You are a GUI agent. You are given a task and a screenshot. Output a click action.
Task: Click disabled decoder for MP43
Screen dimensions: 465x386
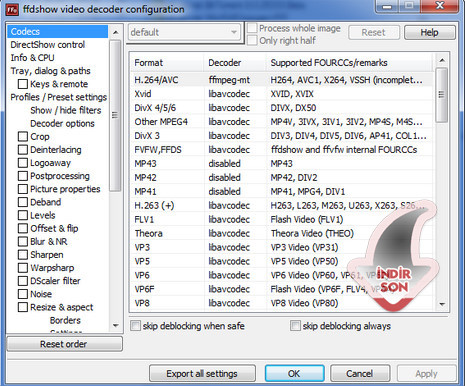[225, 164]
